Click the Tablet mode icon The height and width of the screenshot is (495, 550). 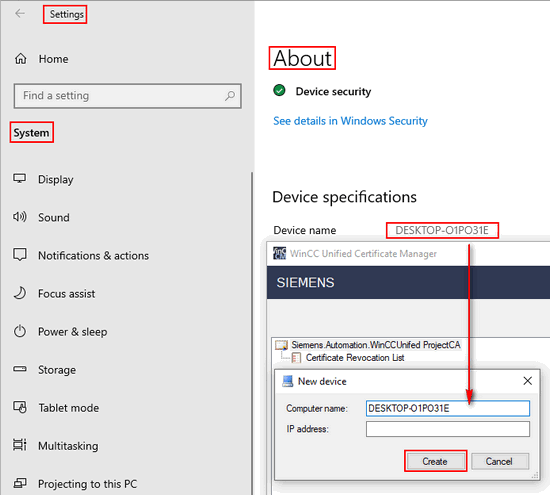pyautogui.click(x=20, y=407)
